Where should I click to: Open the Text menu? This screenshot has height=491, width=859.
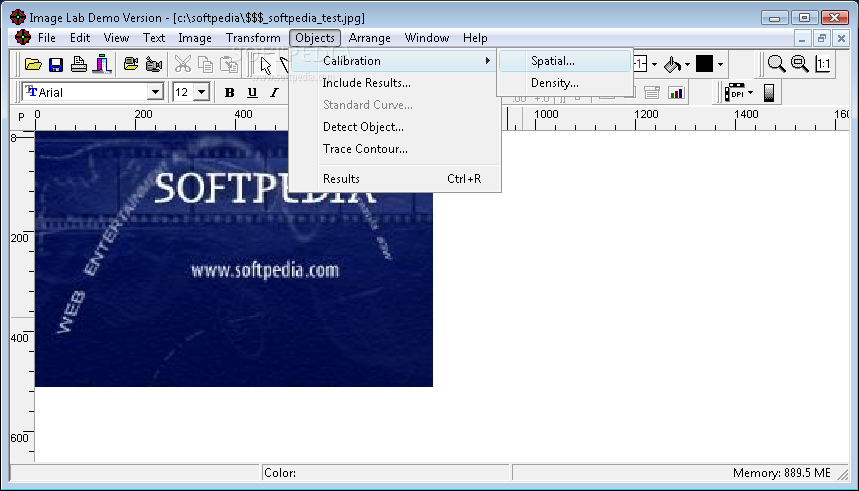pyautogui.click(x=154, y=38)
